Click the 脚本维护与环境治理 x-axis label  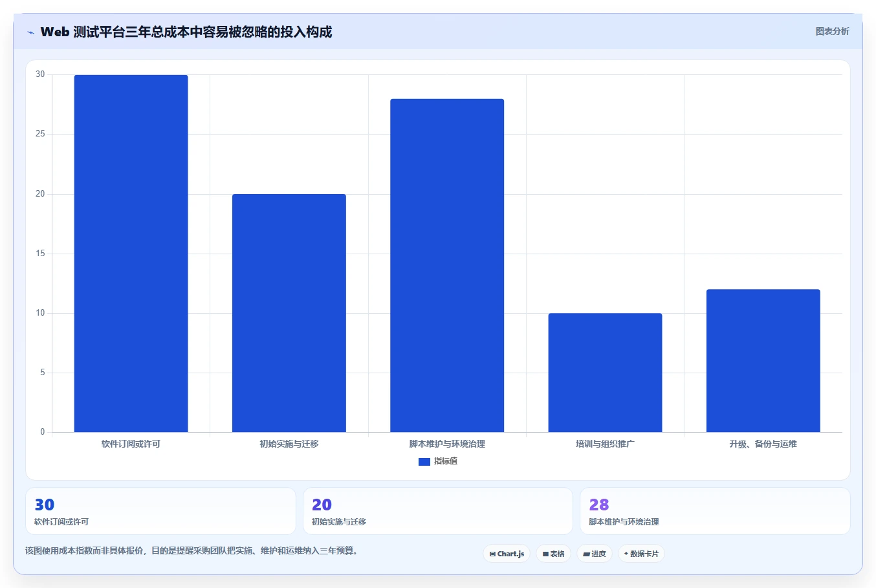[447, 444]
